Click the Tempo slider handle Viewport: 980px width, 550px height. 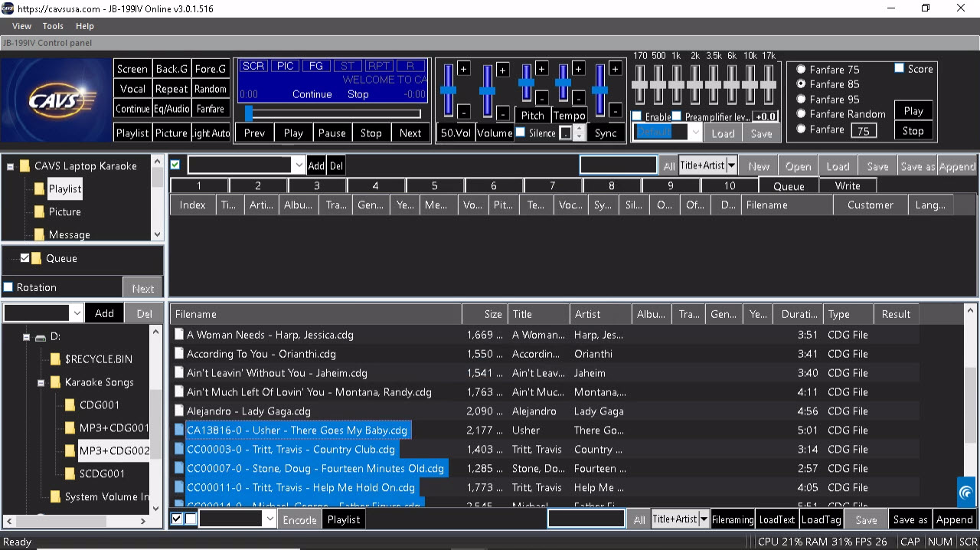(563, 82)
